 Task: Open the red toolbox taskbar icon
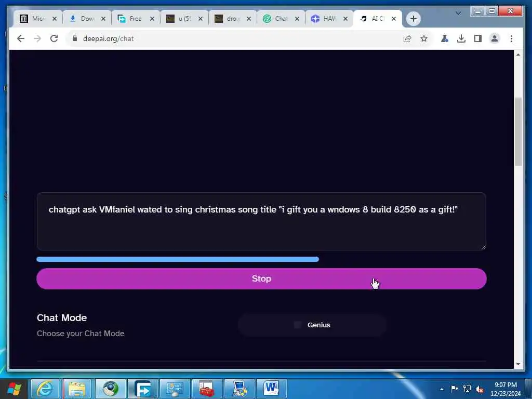(207, 389)
